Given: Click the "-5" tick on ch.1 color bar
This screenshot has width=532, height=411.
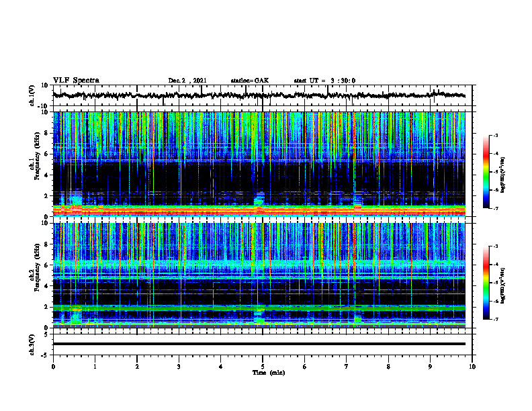Looking at the screenshot, I should (x=495, y=172).
